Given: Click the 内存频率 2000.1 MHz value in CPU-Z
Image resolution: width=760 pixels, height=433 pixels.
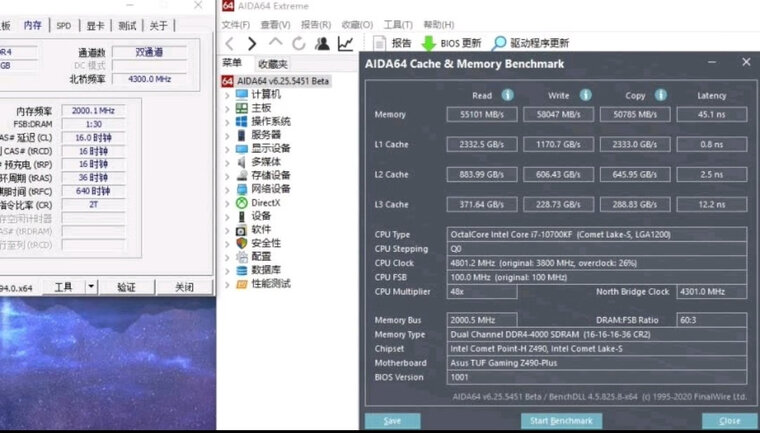Looking at the screenshot, I should click(x=94, y=111).
